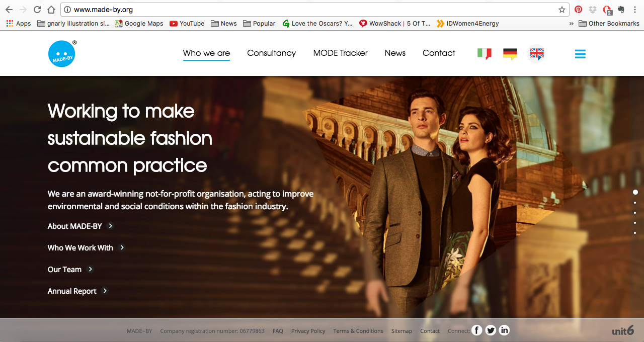644x342 pixels.
Task: Open the Who we are menu
Action: click(206, 53)
